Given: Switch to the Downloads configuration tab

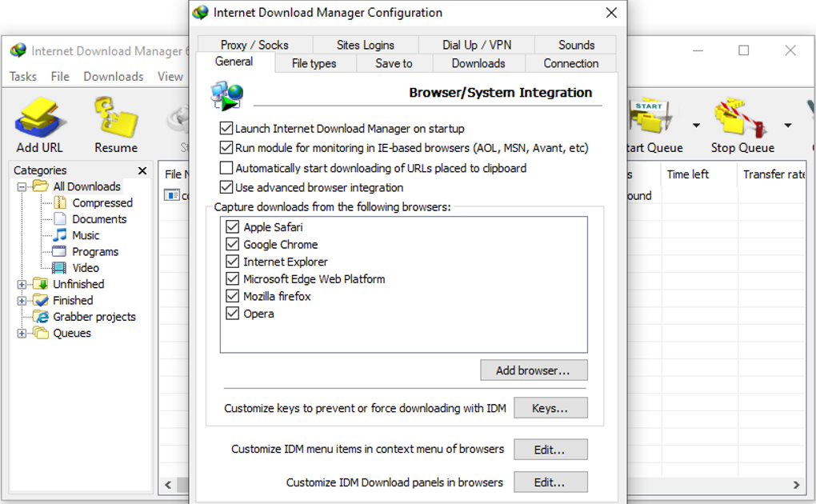Looking at the screenshot, I should point(478,63).
